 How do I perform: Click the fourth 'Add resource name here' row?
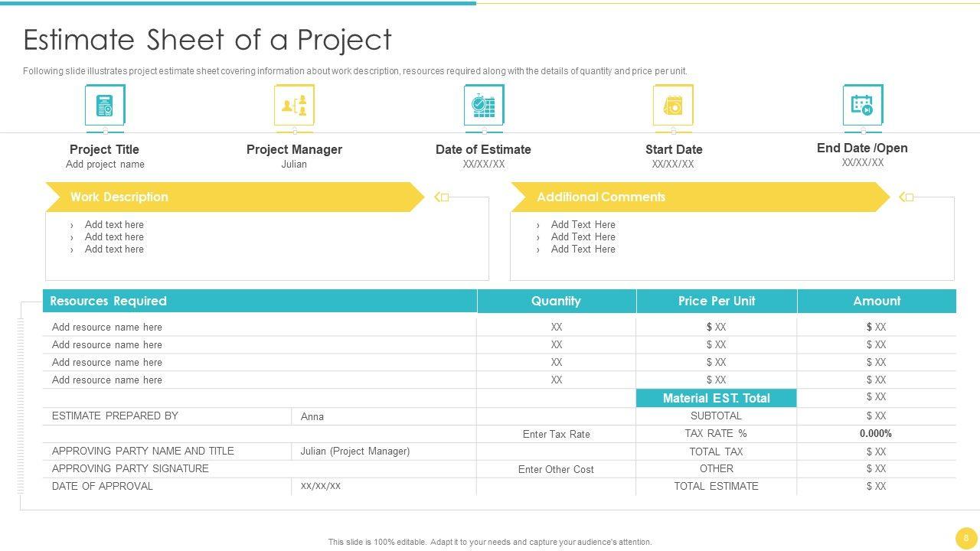coord(260,380)
